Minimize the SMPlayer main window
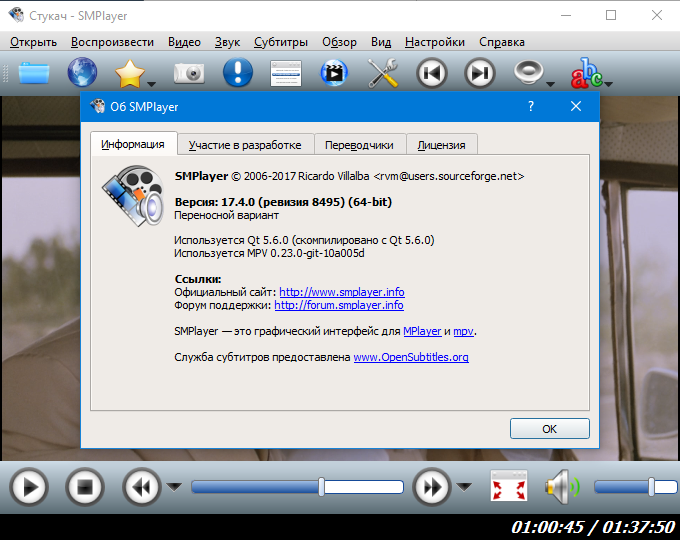Viewport: 680px width, 540px height. pos(566,15)
